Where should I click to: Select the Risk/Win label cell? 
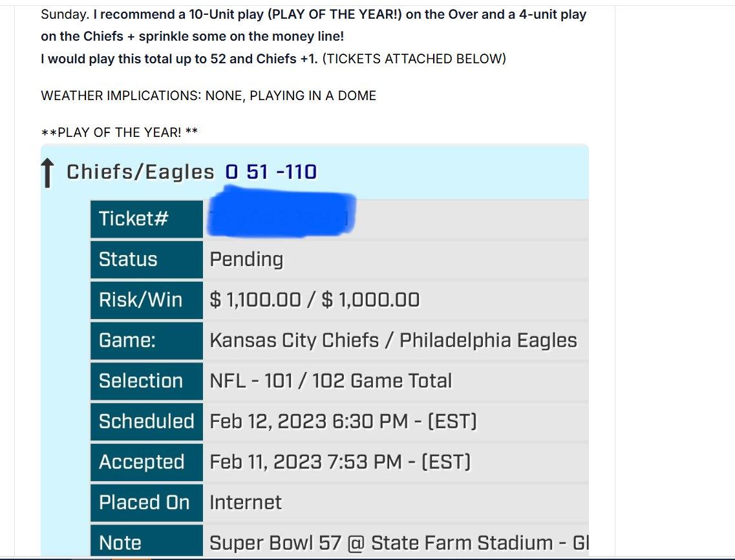[x=147, y=300]
